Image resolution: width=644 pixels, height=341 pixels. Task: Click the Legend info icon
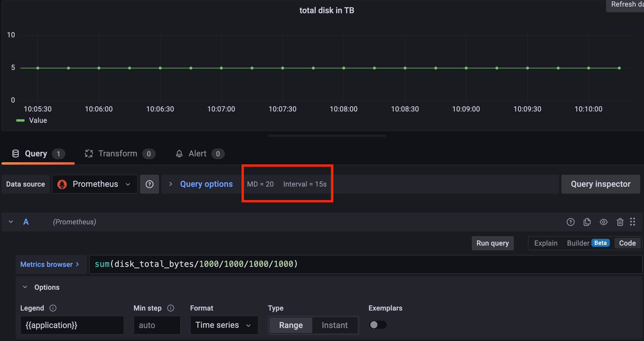(53, 308)
